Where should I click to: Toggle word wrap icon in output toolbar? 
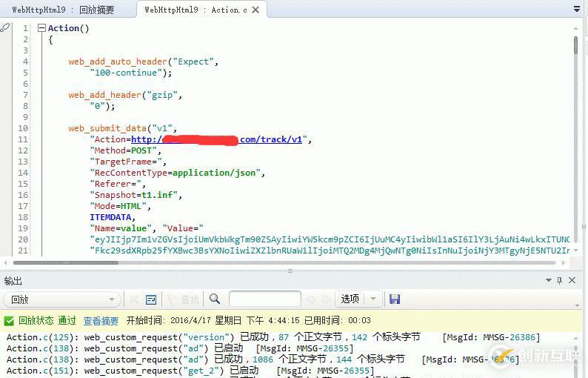[x=151, y=299]
